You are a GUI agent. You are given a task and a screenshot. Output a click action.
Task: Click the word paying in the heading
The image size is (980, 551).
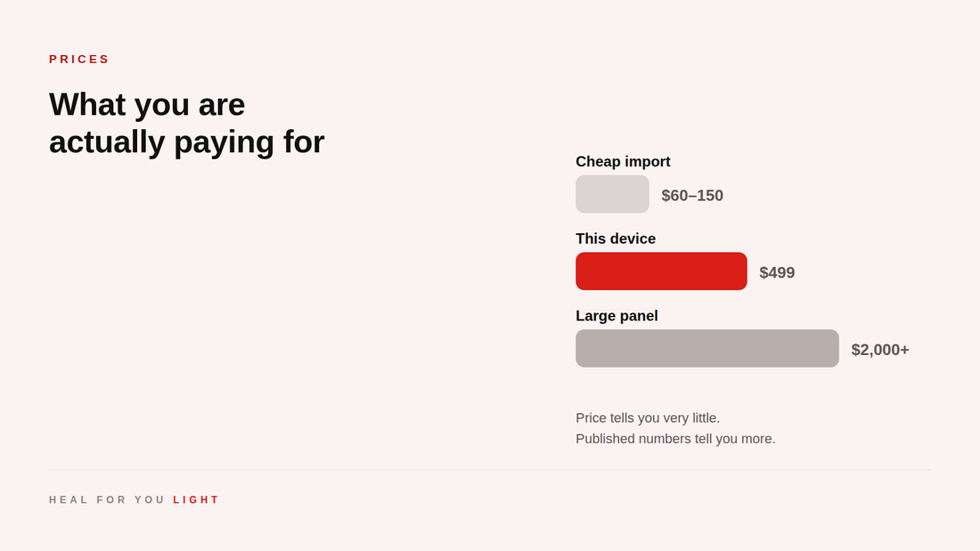tap(224, 142)
